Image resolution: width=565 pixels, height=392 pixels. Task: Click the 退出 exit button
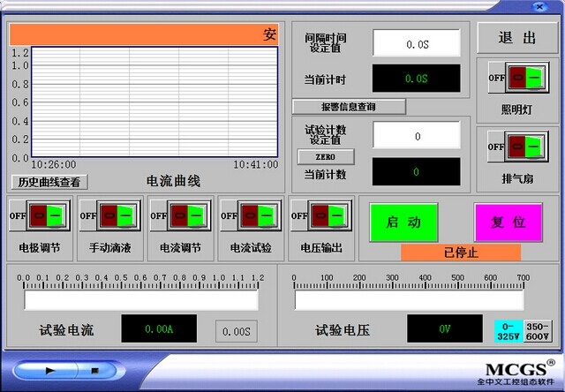pyautogui.click(x=517, y=37)
